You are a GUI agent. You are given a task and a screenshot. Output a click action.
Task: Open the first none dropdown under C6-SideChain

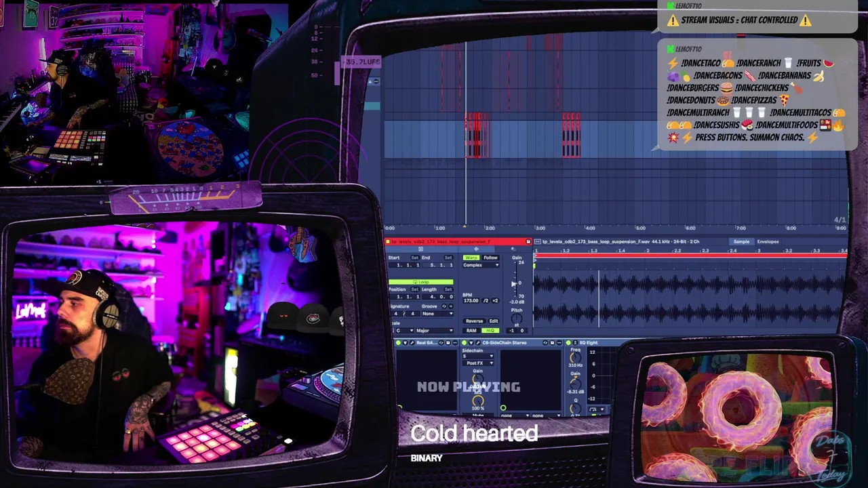tap(515, 415)
